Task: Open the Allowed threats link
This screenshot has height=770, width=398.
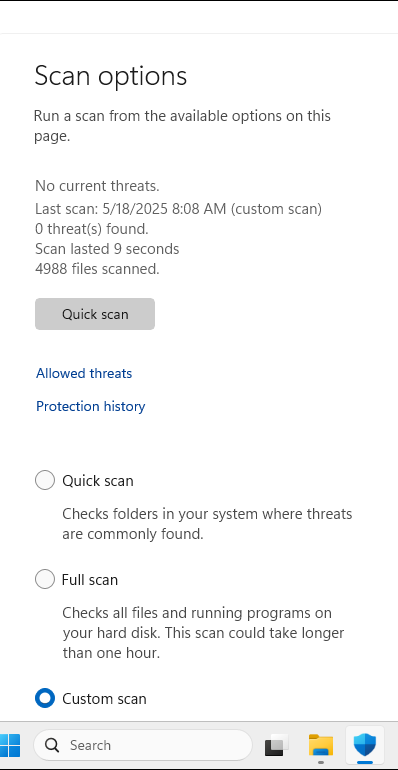Action: (x=84, y=373)
